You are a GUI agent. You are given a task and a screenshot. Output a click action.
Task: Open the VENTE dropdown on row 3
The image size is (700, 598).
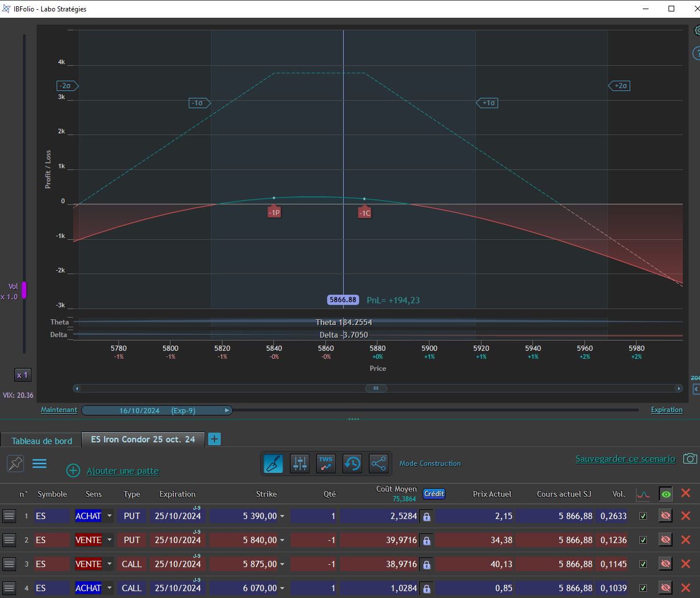[x=109, y=564]
